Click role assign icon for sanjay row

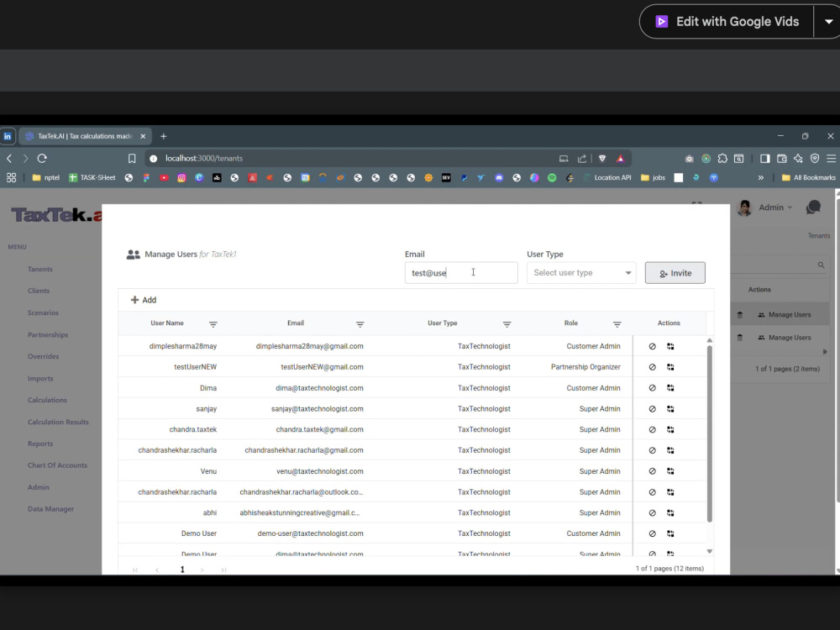(x=670, y=409)
